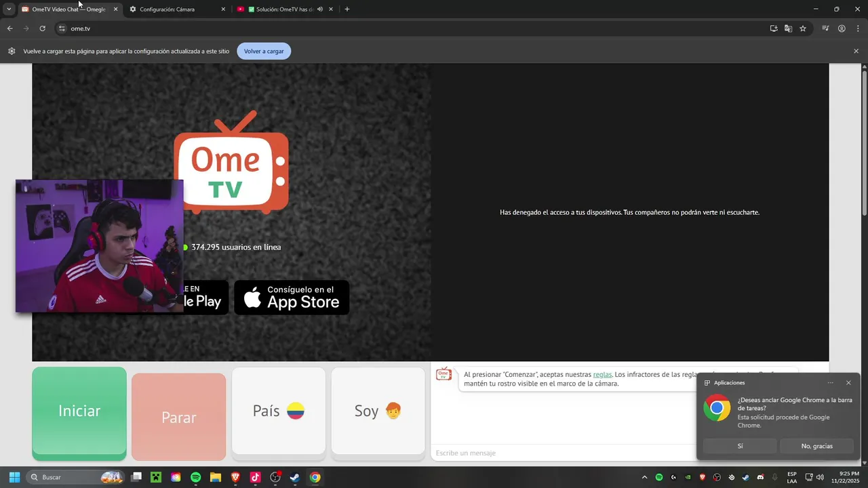
Task: Open notification options three-dot menu
Action: 830,383
